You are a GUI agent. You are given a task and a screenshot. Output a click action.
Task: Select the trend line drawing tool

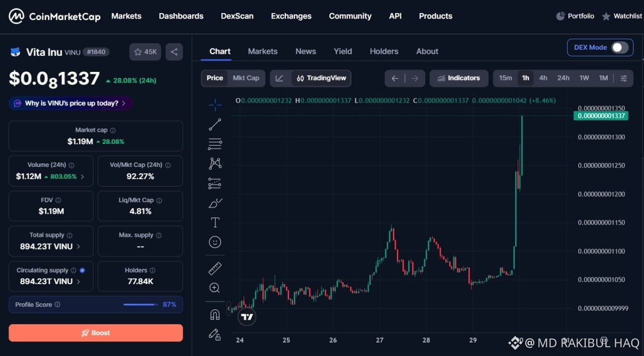215,125
